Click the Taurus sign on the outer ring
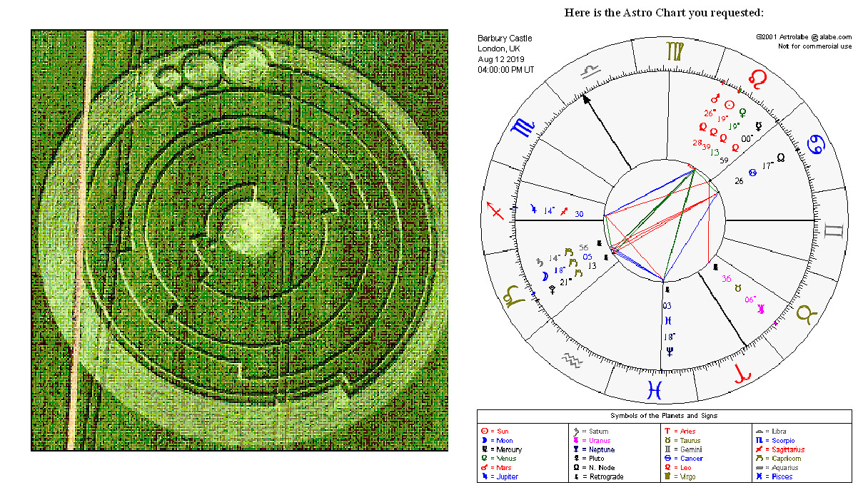868x490 pixels. [809, 314]
